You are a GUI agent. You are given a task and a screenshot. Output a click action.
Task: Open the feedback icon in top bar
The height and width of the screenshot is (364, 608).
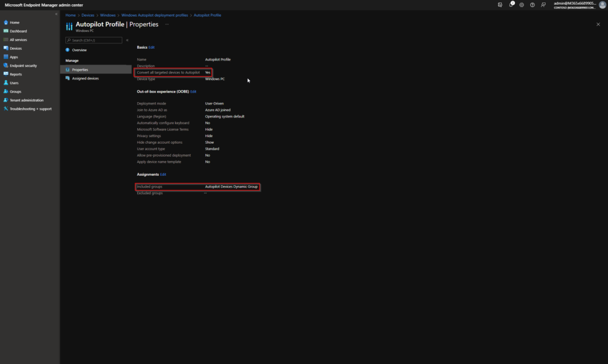click(x=543, y=5)
